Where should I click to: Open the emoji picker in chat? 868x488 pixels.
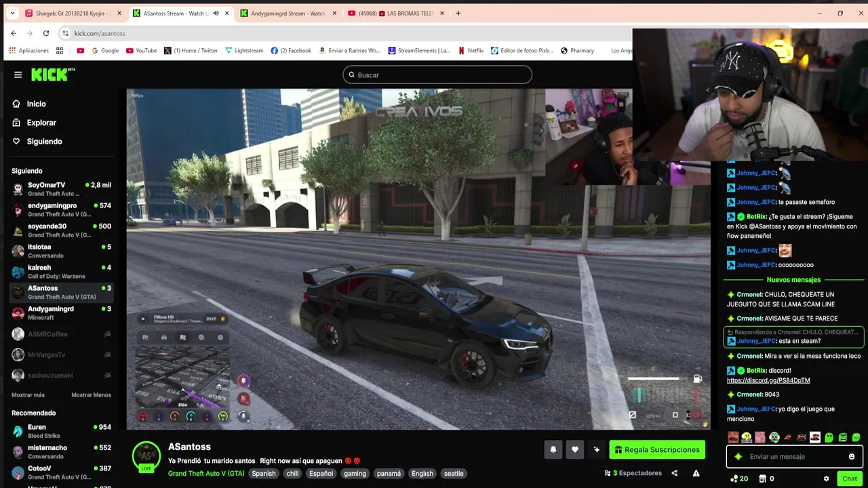[852, 457]
